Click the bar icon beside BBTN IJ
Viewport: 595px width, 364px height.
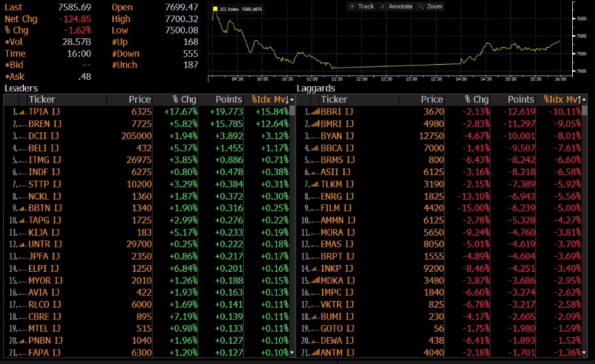pos(22,208)
